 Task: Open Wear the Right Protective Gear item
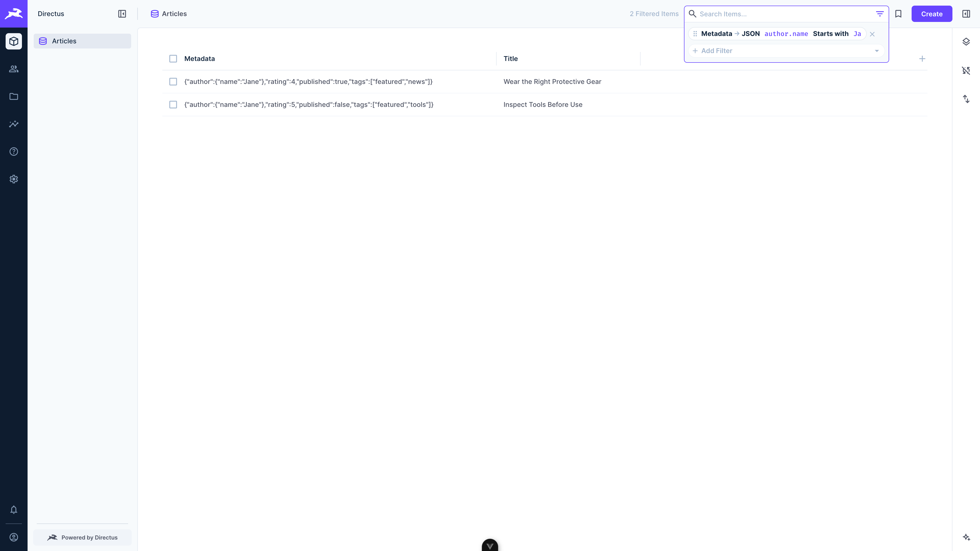tap(552, 82)
